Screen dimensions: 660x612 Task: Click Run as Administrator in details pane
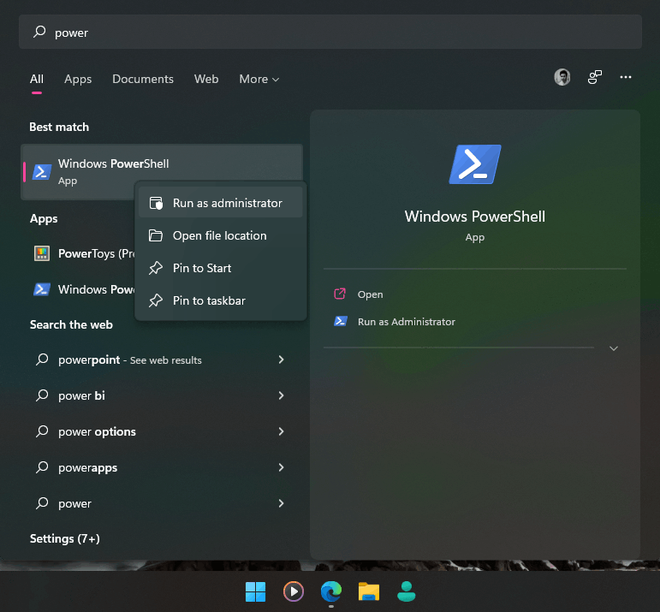(x=406, y=322)
